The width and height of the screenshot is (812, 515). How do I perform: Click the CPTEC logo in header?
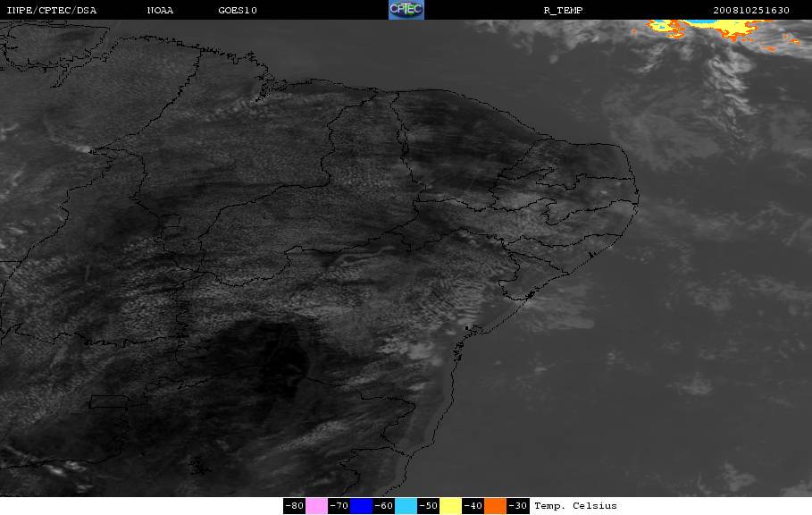coord(406,10)
